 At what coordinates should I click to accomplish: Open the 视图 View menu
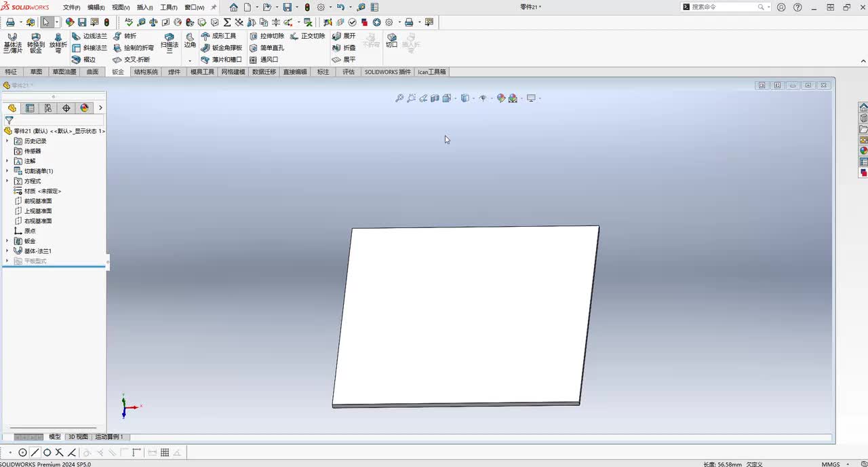121,7
